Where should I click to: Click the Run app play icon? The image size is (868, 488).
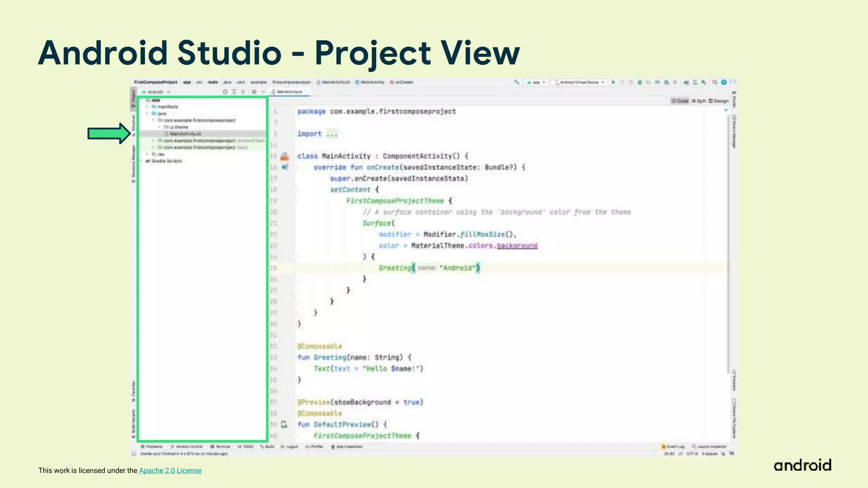pyautogui.click(x=613, y=82)
